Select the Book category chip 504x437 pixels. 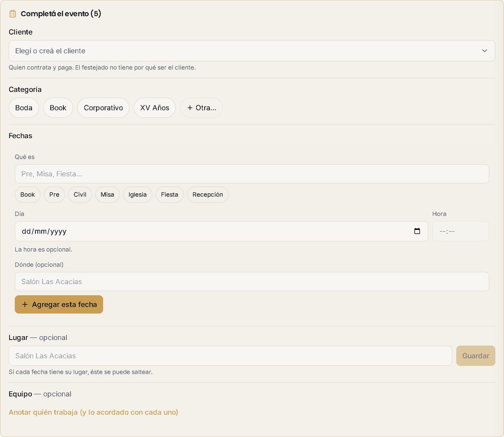(58, 108)
